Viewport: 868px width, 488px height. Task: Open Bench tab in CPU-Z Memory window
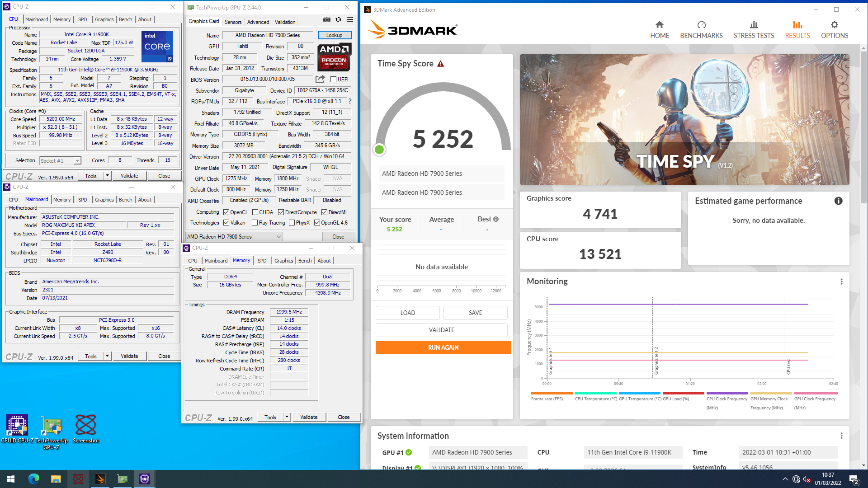(305, 261)
